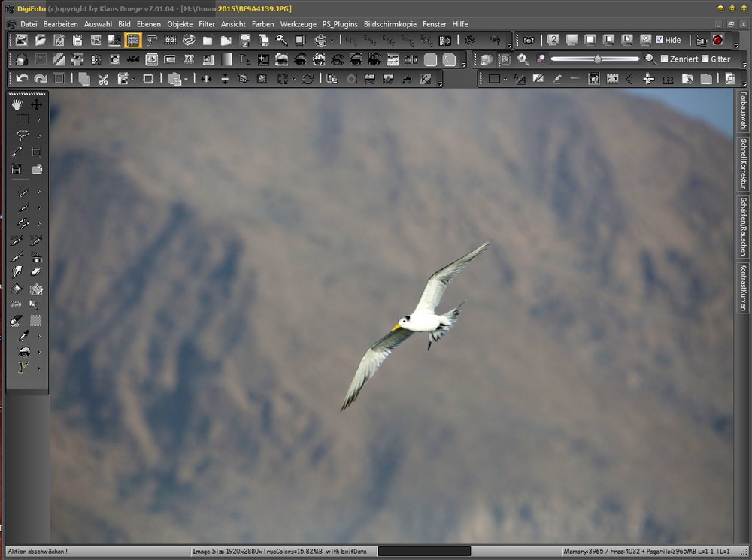Toggle the Gitter grid checkbox
The height and width of the screenshot is (560, 752).
[x=705, y=59]
